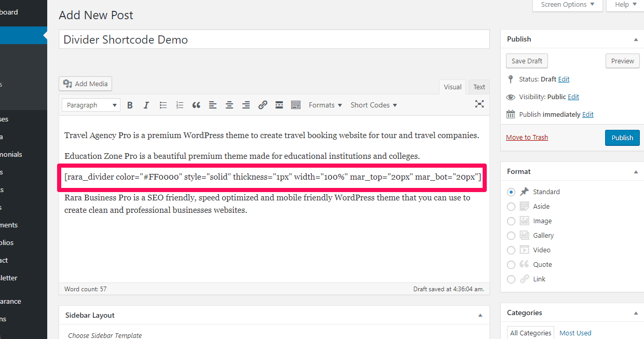644x339 pixels.
Task: Click the Move to Trash link
Action: (x=527, y=138)
